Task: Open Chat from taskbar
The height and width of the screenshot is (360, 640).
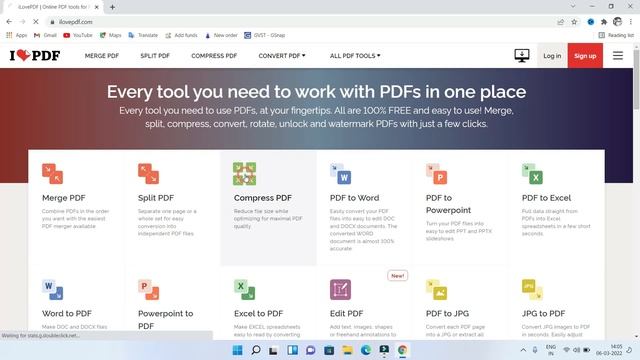Action: click(311, 350)
